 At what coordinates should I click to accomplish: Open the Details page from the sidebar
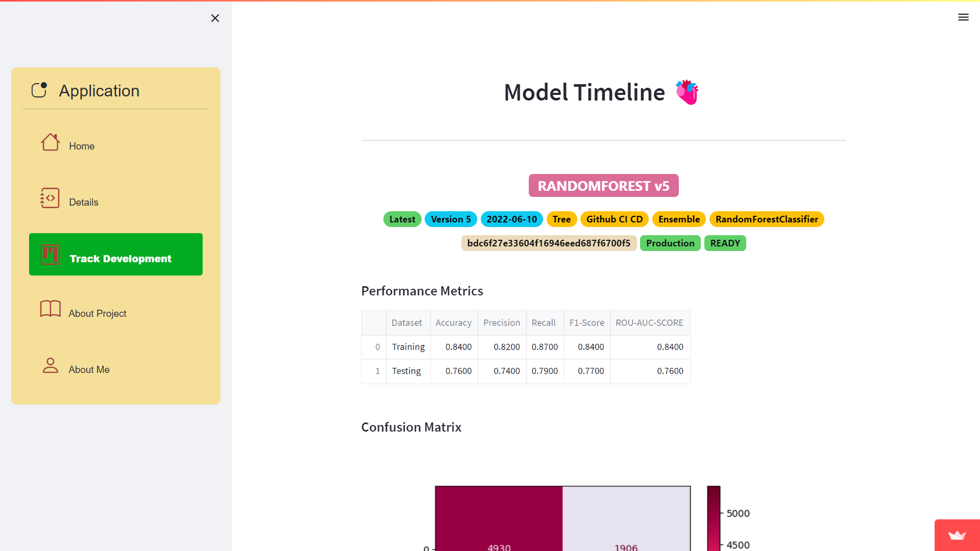coord(83,202)
